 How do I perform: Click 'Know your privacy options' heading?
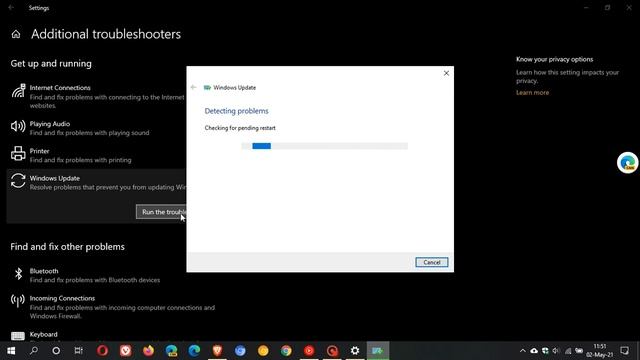point(554,59)
